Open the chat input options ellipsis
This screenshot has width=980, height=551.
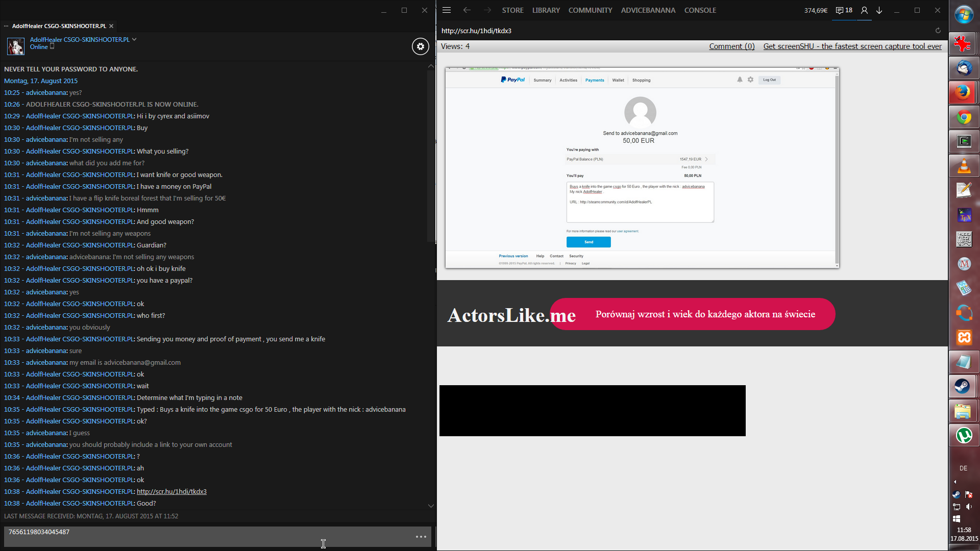point(421,537)
